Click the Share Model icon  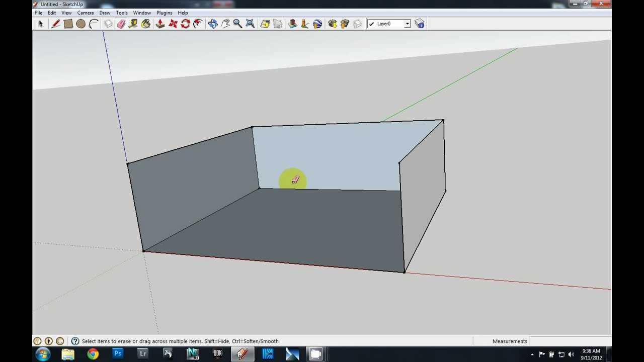pos(345,24)
